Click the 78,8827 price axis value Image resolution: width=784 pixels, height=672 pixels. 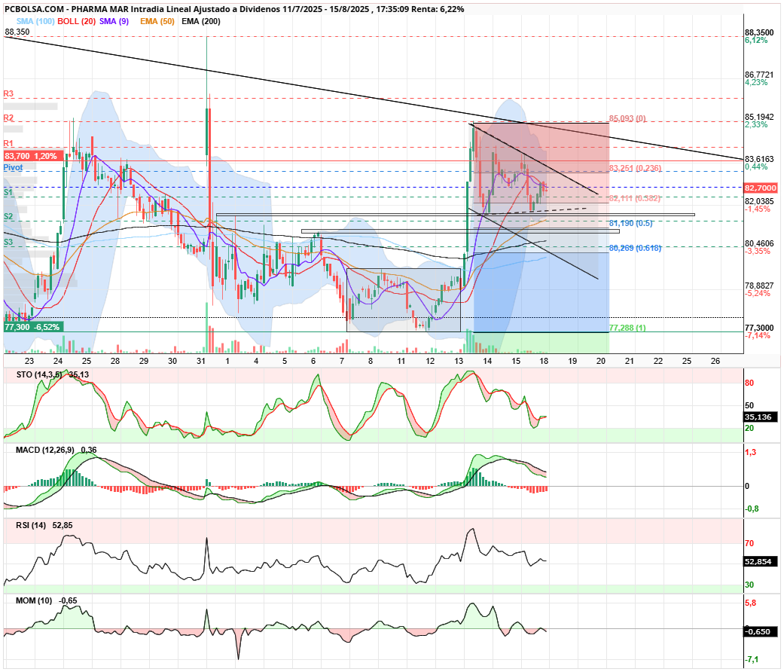(759, 286)
